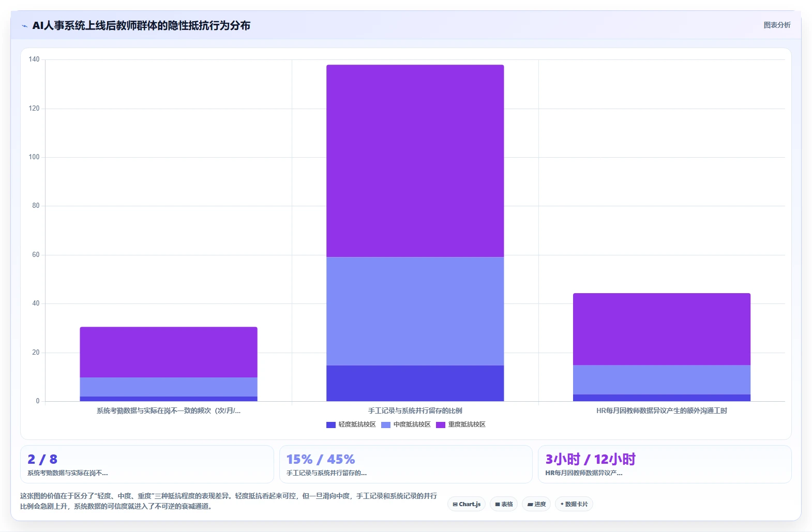
Task: Click the 数据卡片 tag
Action: tap(574, 504)
